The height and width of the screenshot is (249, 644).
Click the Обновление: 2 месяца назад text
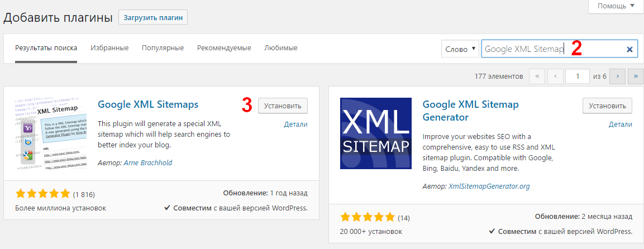[584, 216]
